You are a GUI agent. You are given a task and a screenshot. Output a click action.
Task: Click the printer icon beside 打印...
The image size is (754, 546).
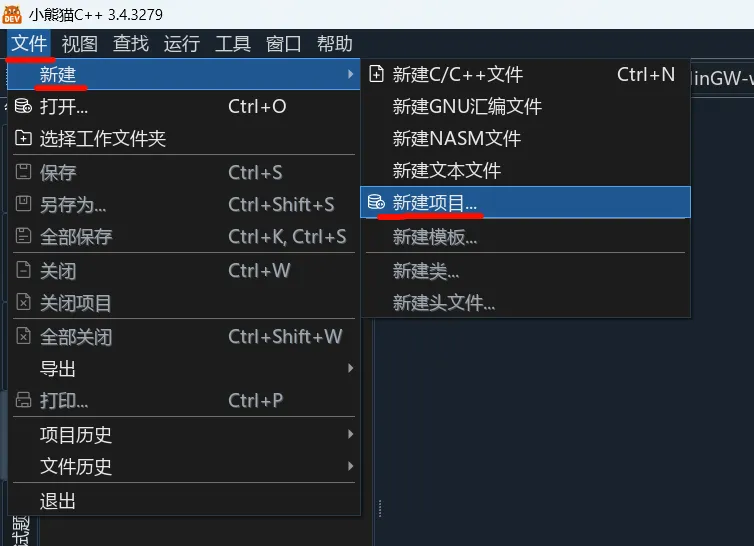pyautogui.click(x=23, y=401)
